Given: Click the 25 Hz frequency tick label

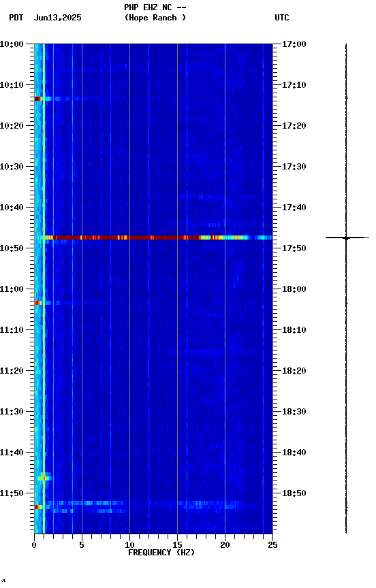Looking at the screenshot, I should tap(272, 545).
